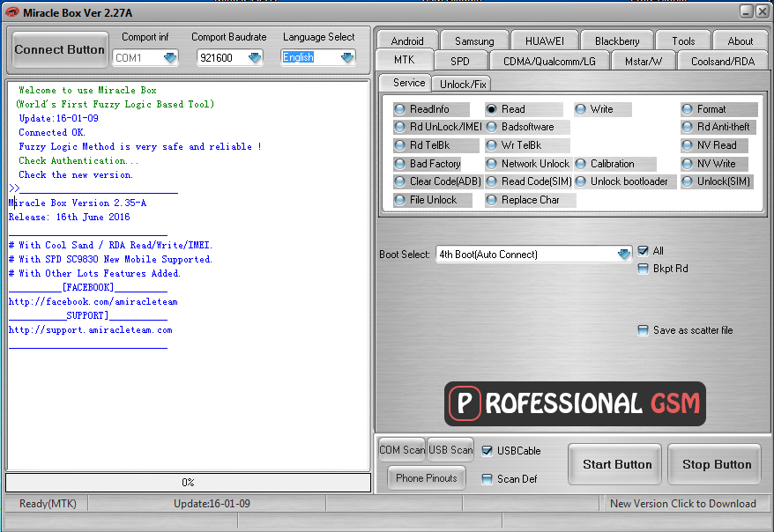Select the Wr TelBk radio option
The image size is (774, 532).
tap(527, 145)
